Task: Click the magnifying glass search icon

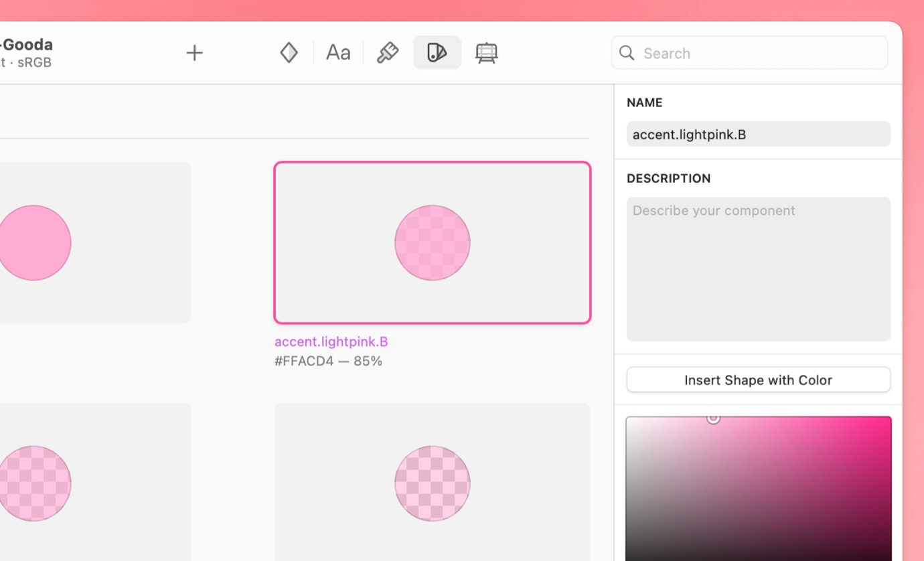Action: 627,53
